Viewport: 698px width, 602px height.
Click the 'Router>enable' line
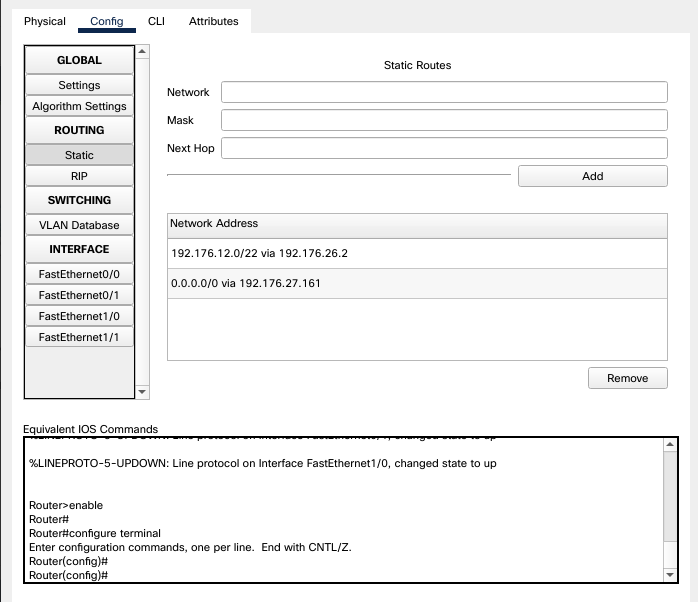66,505
